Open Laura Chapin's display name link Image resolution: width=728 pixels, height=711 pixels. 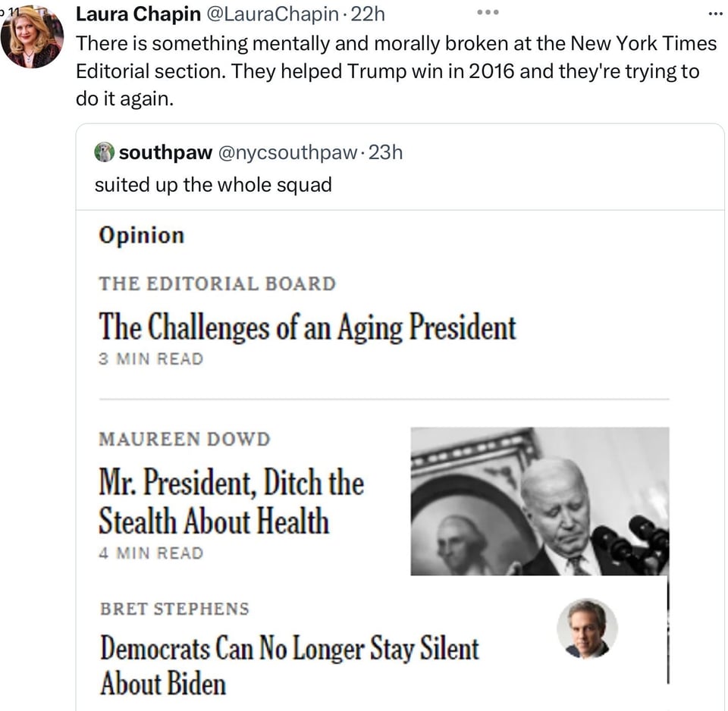pyautogui.click(x=139, y=14)
